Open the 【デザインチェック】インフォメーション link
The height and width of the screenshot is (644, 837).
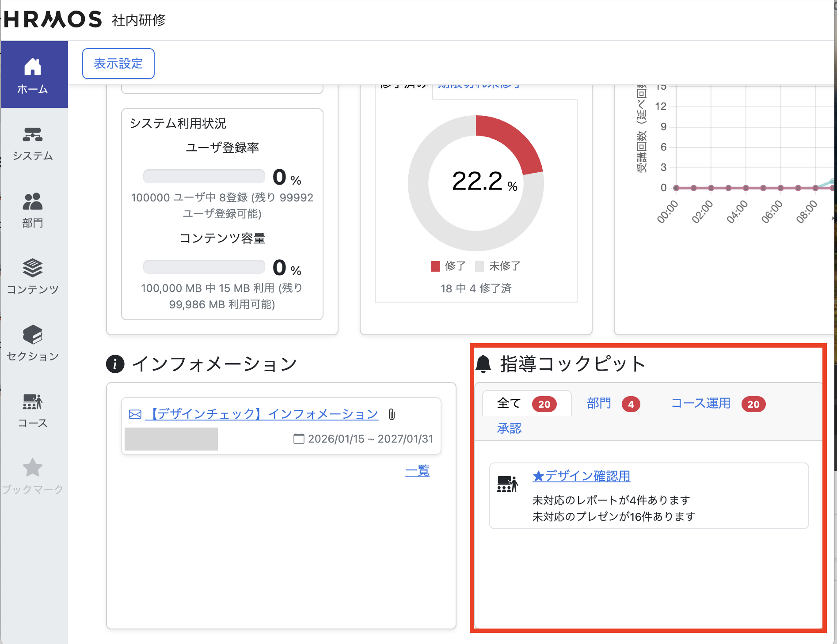click(x=264, y=414)
